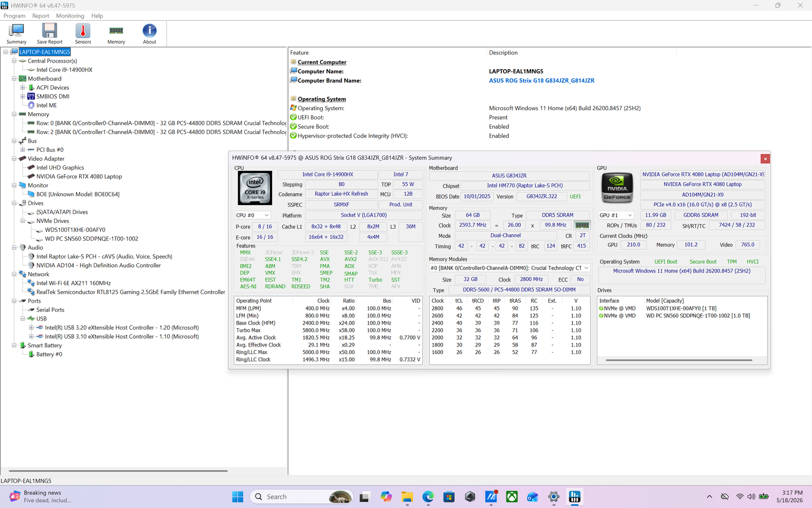Select the RealTek RTL8125 Ethernet Controller entry
This screenshot has width=812, height=508.
click(130, 292)
